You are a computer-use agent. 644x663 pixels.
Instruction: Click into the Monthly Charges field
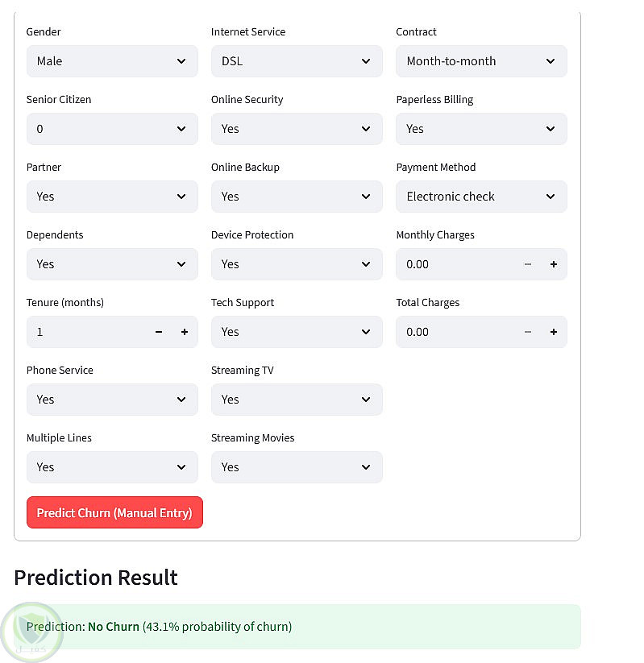[455, 264]
